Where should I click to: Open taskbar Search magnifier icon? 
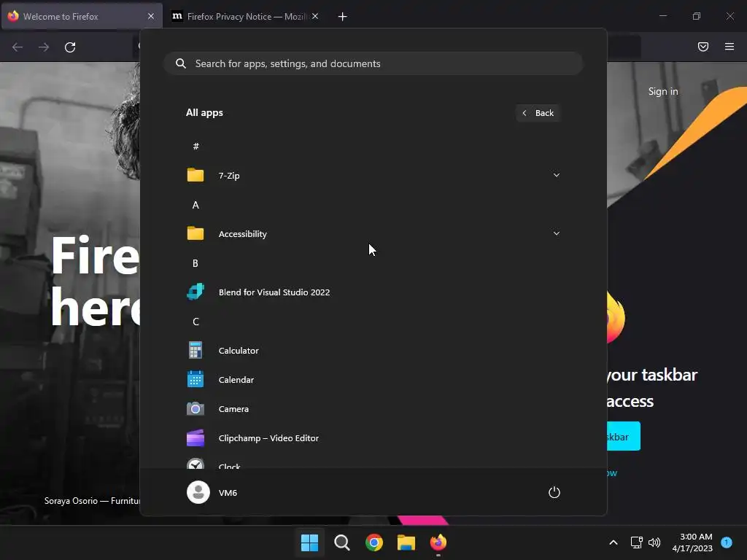click(342, 542)
